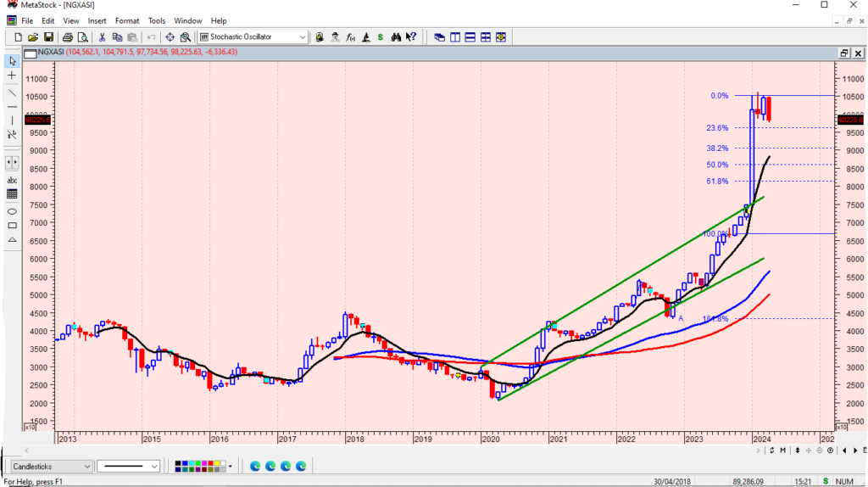Screen dimensions: 868x487
Task: Select the crosshair tool in left toolbar
Action: click(12, 76)
